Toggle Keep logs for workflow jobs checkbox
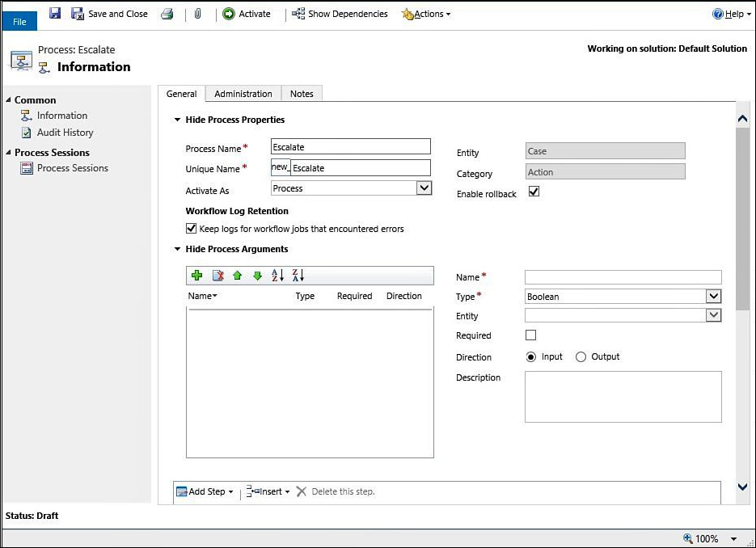 pyautogui.click(x=191, y=229)
